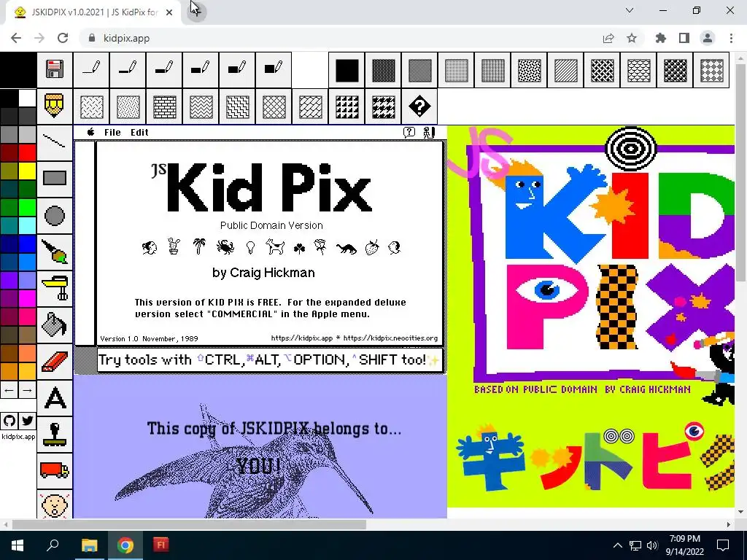Pick the bright red color swatch
Screen dimensions: 747x560
(x=27, y=153)
